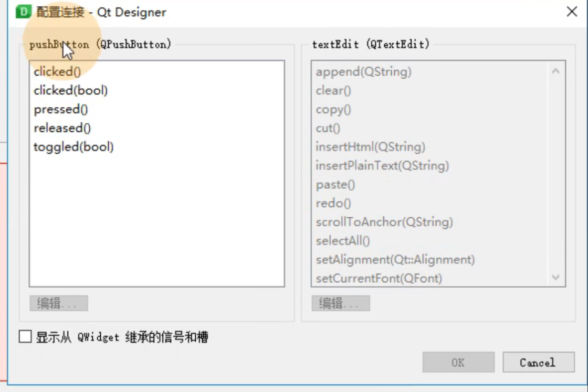This screenshot has width=588, height=392.
Task: Enable 显示从 QWidget 继承的信号和槽 checkbox
Action: pyautogui.click(x=25, y=336)
